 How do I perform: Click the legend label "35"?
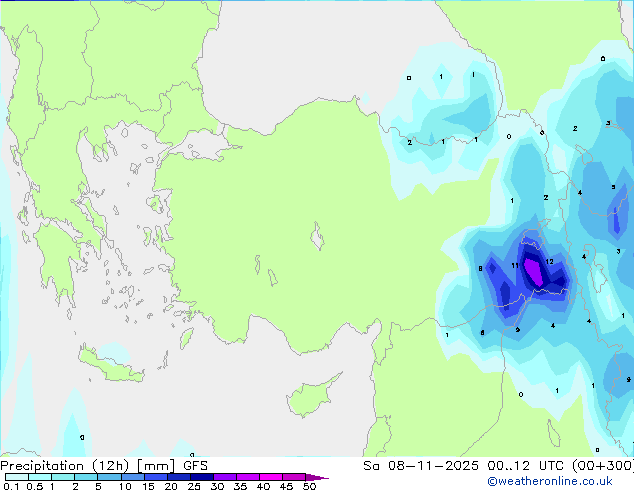[240, 486]
